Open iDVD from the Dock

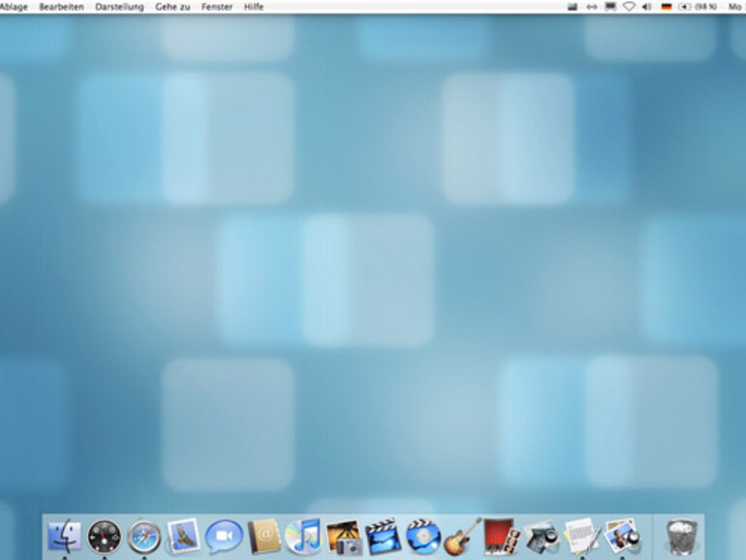[422, 537]
